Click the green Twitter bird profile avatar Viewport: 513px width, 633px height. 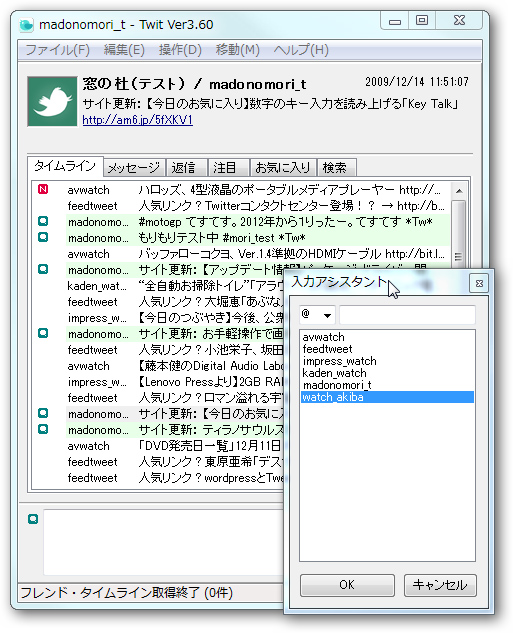click(52, 102)
